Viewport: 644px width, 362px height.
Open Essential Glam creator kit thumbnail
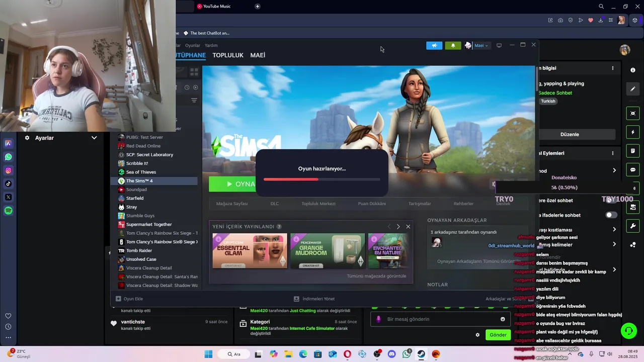(250, 250)
